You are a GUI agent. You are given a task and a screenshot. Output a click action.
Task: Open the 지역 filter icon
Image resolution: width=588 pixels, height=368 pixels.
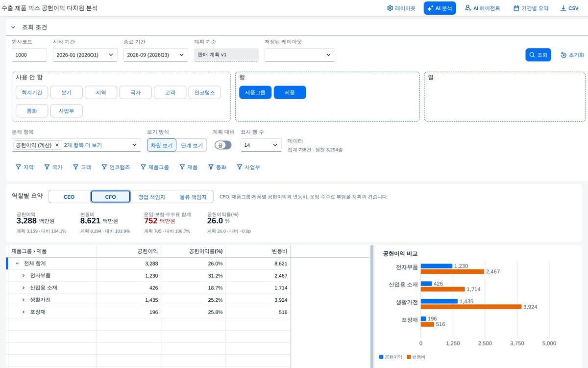tap(24, 167)
